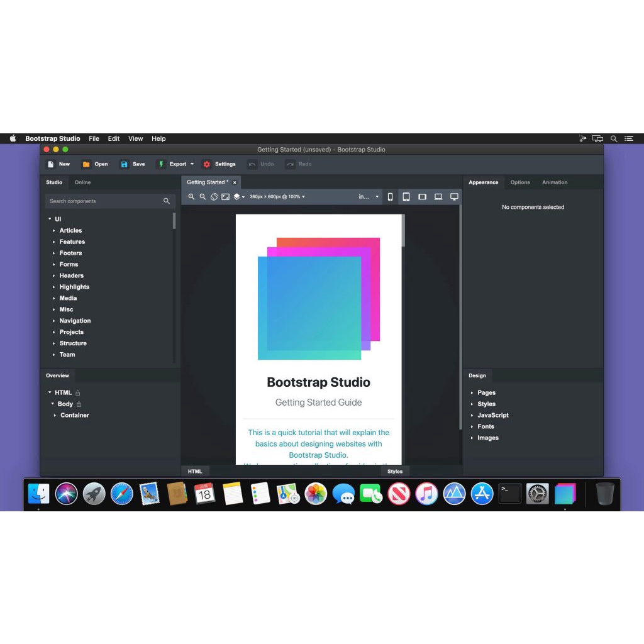Screen dimensions: 644x644
Task: Expand the Structure component group
Action: [x=54, y=344]
